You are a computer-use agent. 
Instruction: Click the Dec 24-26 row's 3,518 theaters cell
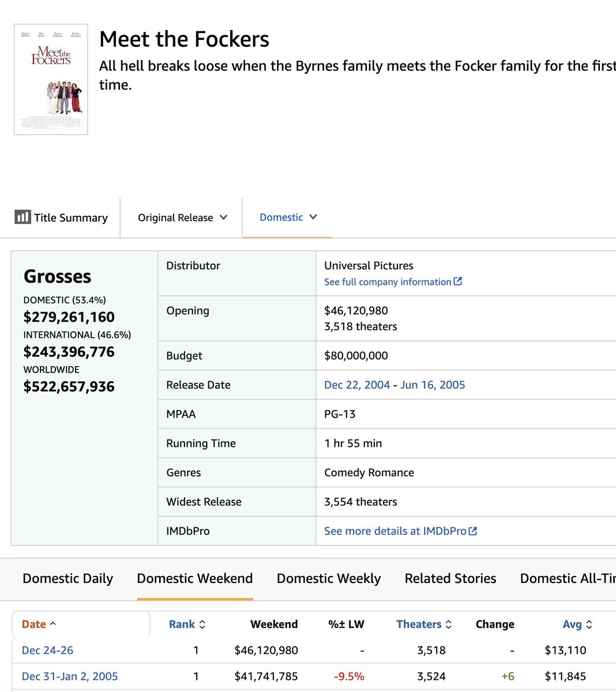coord(431,650)
